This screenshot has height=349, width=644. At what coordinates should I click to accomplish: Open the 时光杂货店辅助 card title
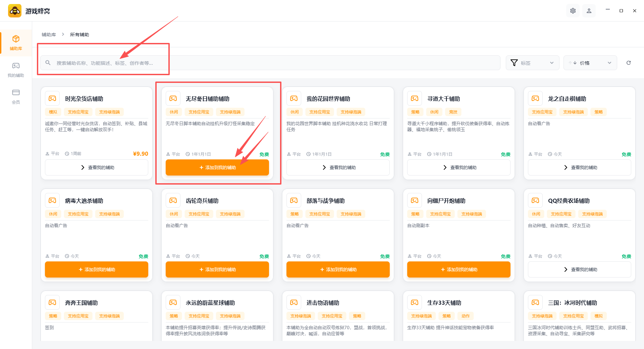coord(84,99)
